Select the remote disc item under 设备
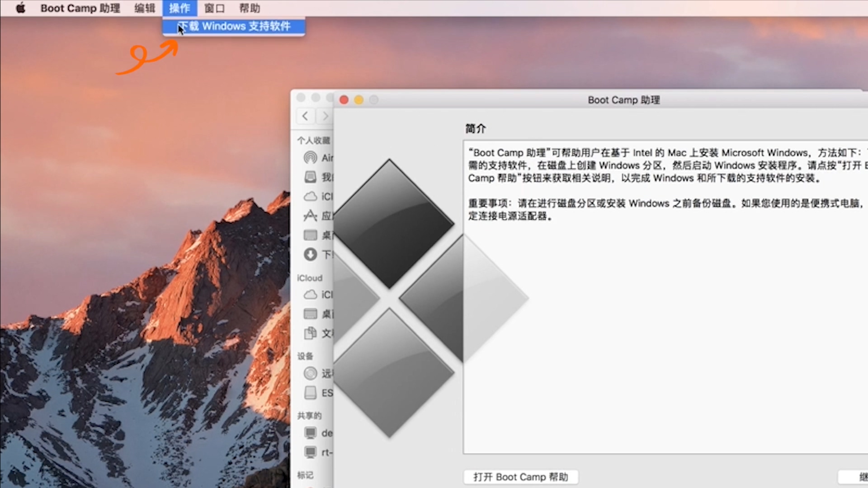 coord(318,373)
